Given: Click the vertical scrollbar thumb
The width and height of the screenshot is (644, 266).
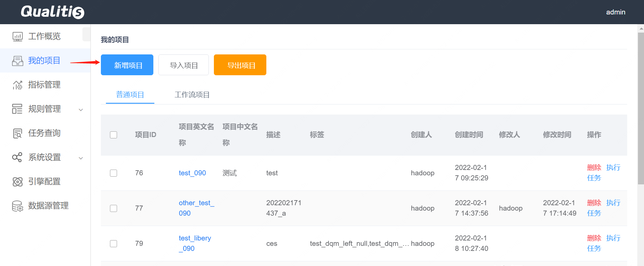Looking at the screenshot, I should click(641, 108).
